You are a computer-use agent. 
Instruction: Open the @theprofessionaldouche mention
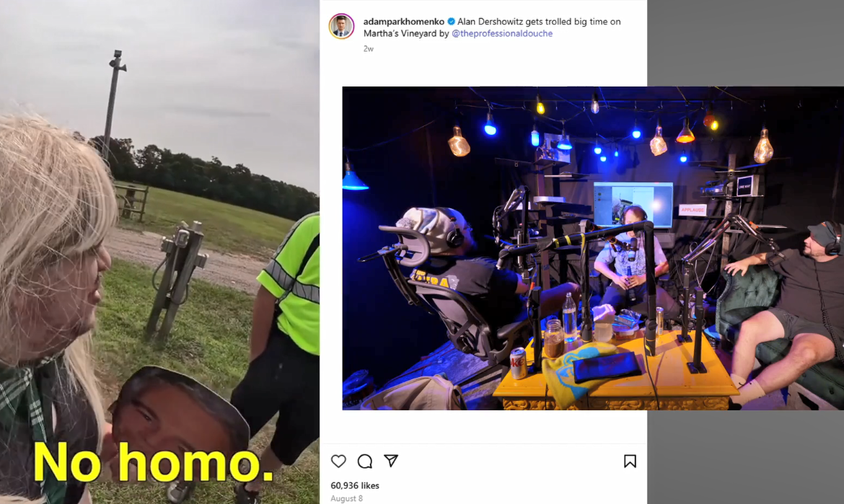coord(502,33)
